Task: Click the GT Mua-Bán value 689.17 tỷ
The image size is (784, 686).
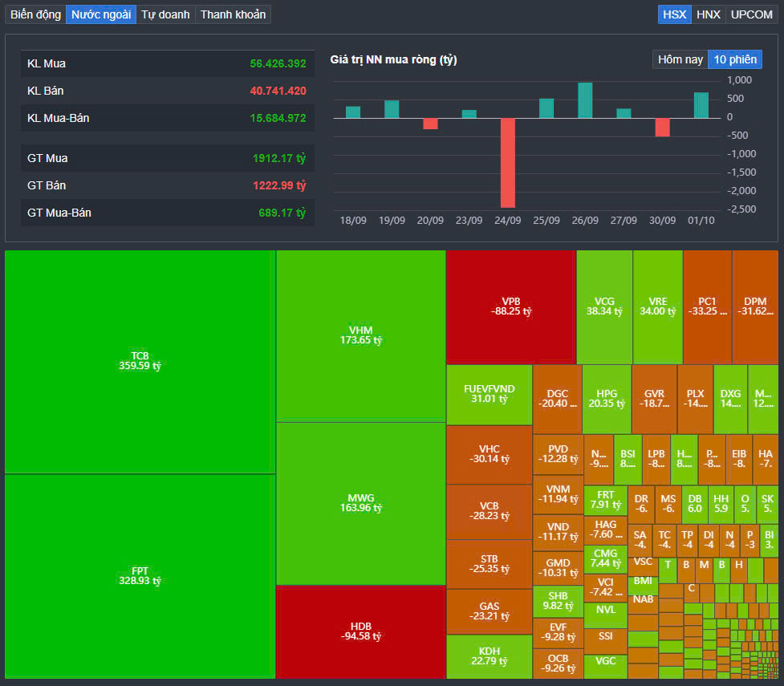Action: pyautogui.click(x=282, y=213)
